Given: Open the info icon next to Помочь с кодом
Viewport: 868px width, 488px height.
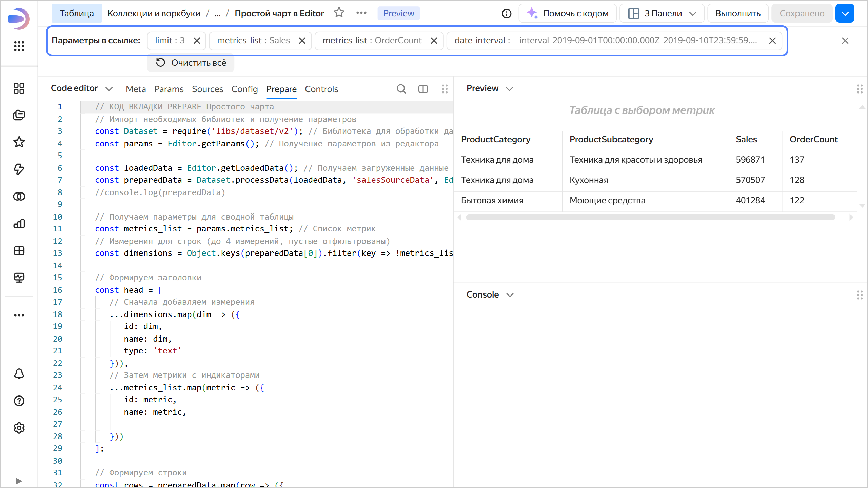Looking at the screenshot, I should pos(507,14).
